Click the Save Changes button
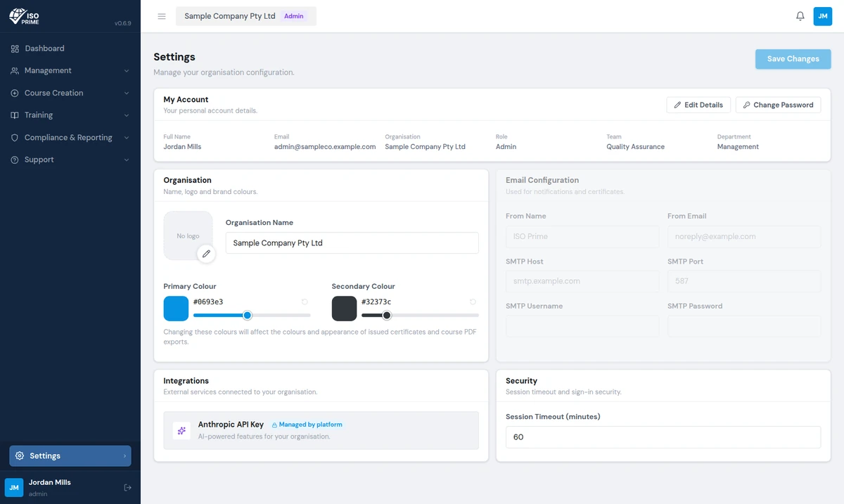 coord(793,59)
